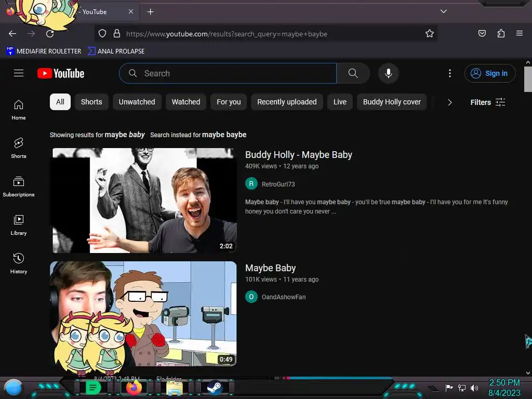Open the volume speaker tray icon
This screenshot has height=399, width=532.
click(474, 388)
